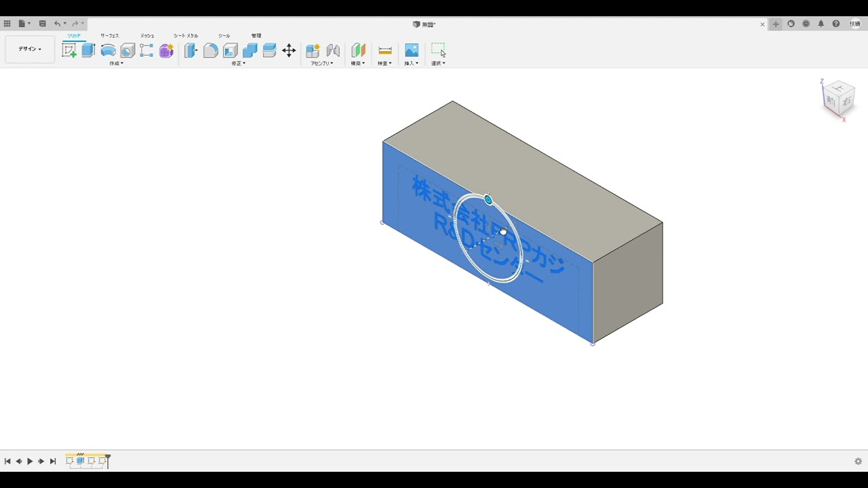Viewport: 868px width, 488px height.
Task: Expand the 検査 menu
Action: coord(385,63)
